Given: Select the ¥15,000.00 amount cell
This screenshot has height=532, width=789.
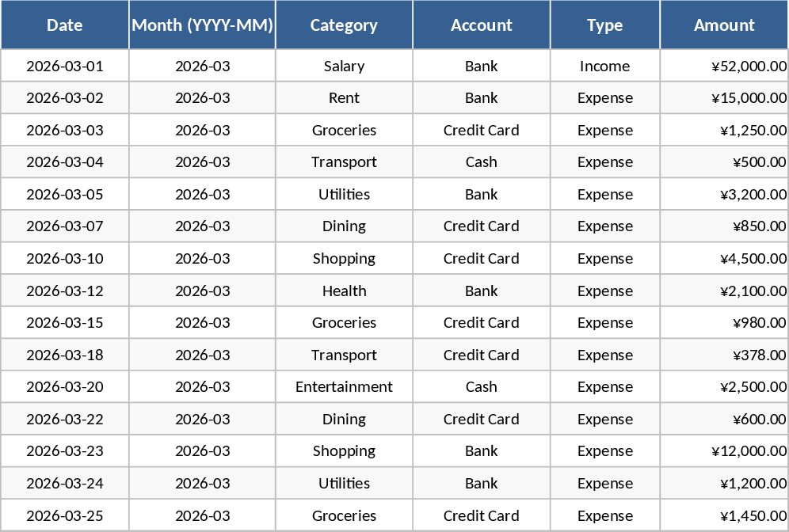Looking at the screenshot, I should click(748, 98).
